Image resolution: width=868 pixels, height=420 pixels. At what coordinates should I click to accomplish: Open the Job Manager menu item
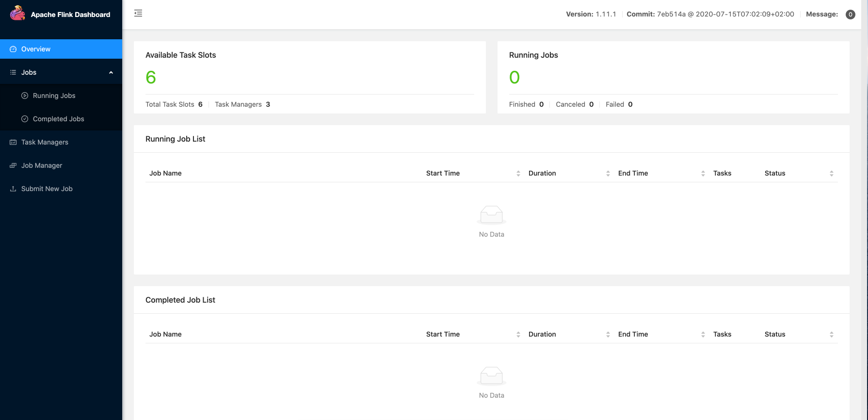click(x=42, y=165)
